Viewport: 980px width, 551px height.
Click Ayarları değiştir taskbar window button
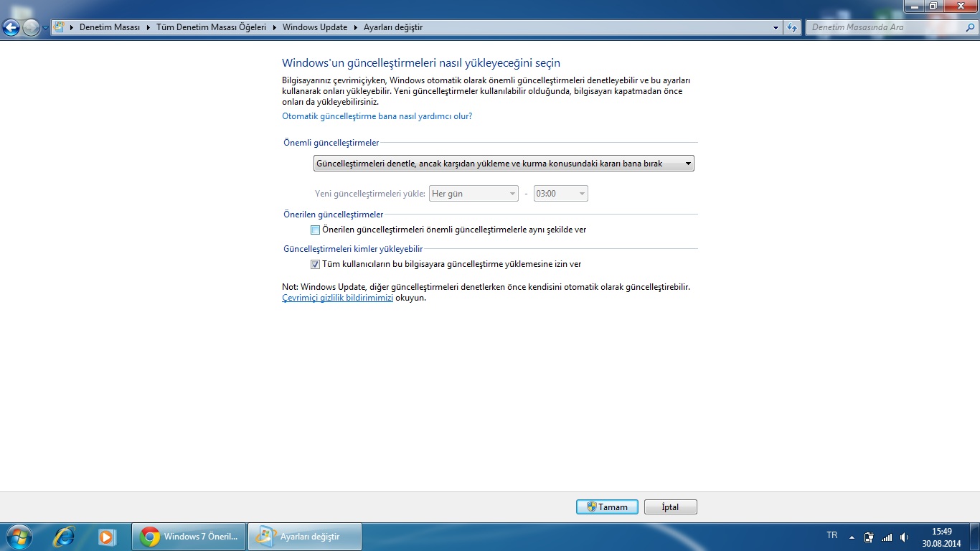(305, 537)
